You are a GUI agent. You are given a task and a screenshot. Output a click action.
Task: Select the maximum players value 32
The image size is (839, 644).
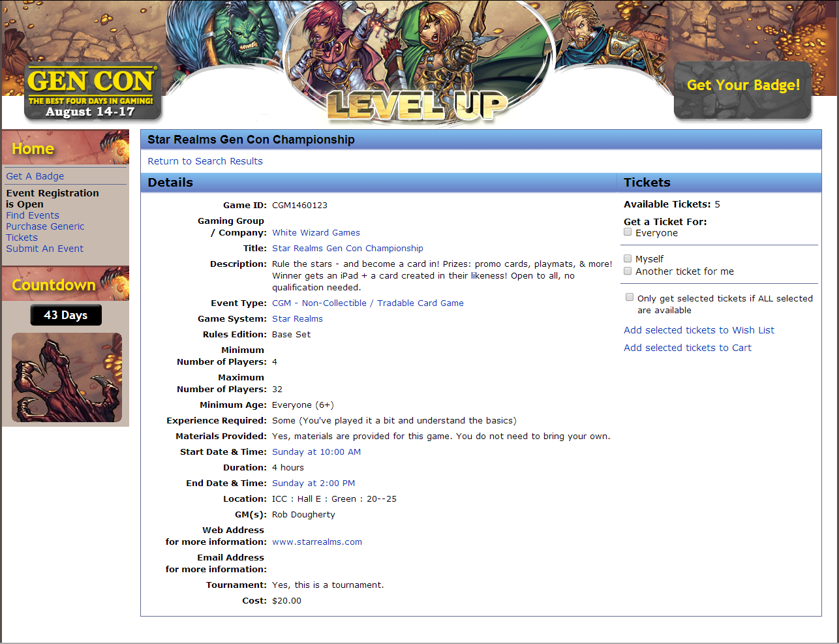[x=277, y=389]
